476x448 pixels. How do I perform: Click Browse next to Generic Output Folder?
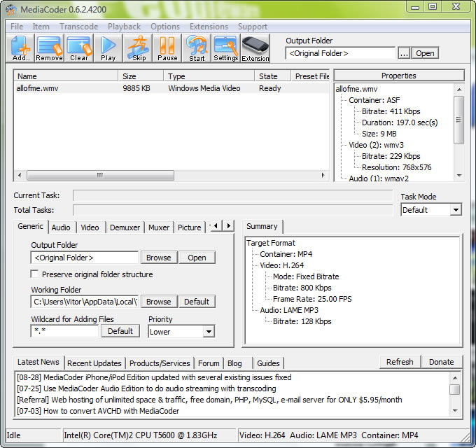point(159,258)
